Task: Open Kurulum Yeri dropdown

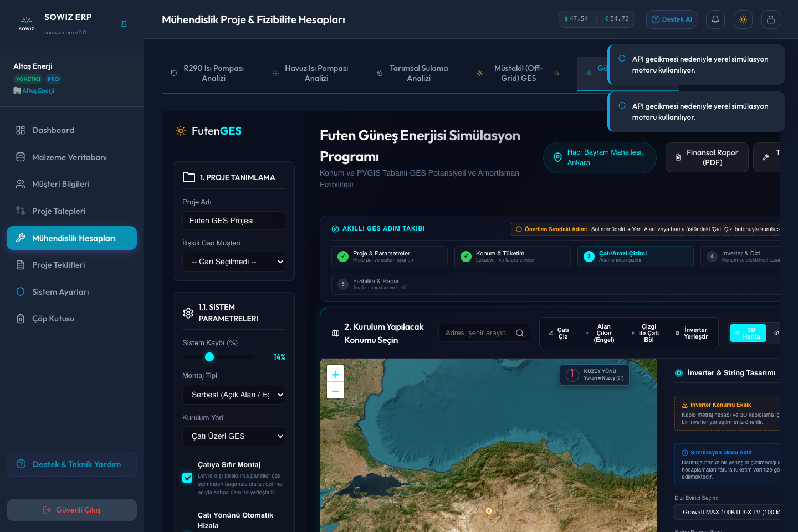Action: [234, 436]
